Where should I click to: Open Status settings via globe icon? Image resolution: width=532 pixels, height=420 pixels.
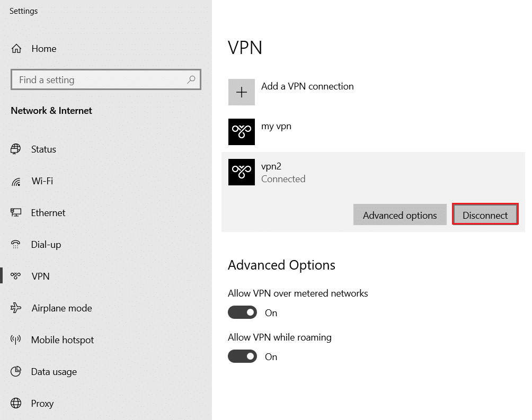point(16,149)
